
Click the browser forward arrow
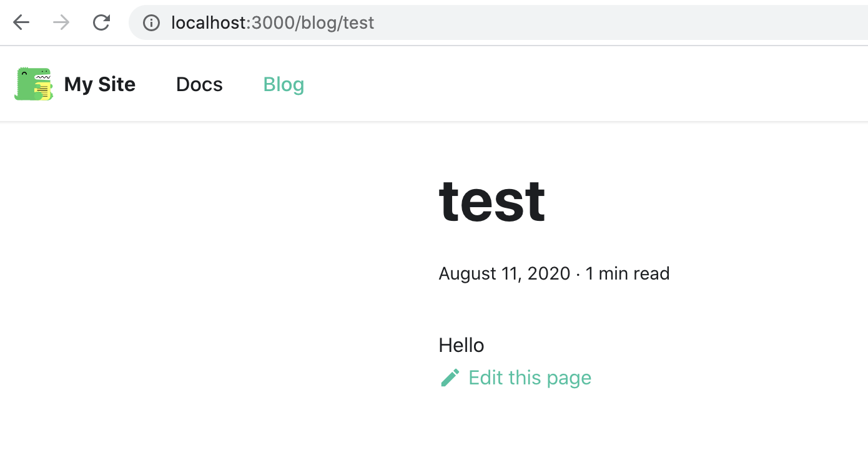(61, 22)
